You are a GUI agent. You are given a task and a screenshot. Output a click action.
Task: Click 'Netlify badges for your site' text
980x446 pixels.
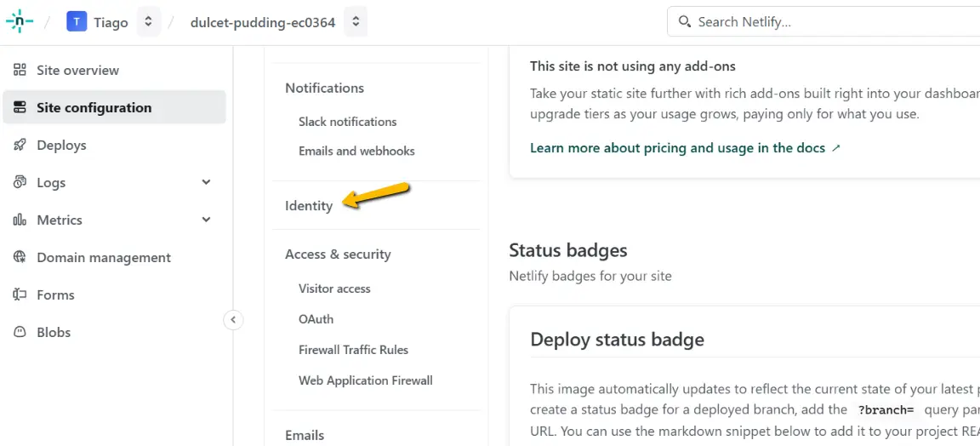(590, 276)
